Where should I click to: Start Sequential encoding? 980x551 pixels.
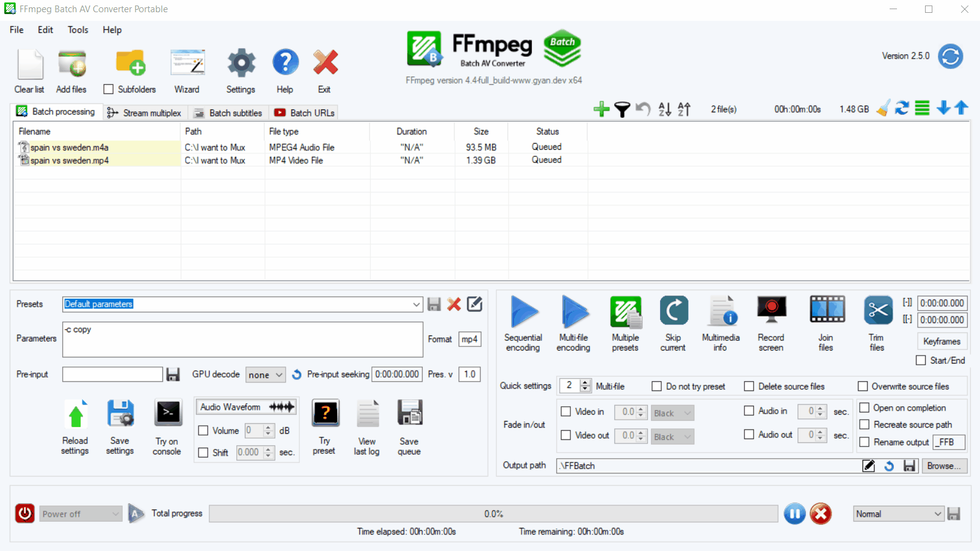click(x=523, y=312)
